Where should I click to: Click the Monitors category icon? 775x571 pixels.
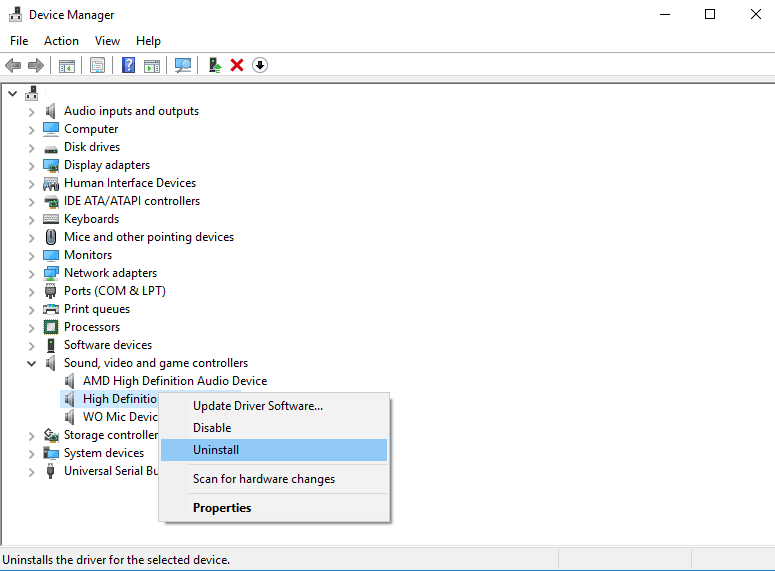click(50, 256)
